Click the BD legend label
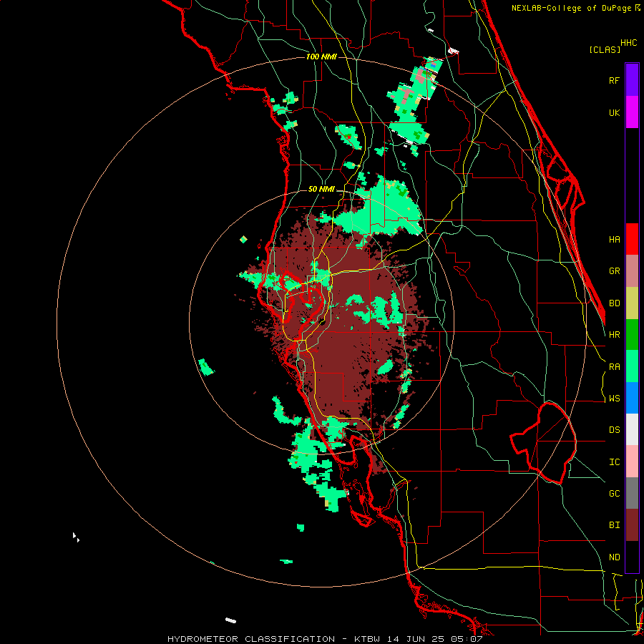This screenshot has width=644, height=644. [x=614, y=303]
